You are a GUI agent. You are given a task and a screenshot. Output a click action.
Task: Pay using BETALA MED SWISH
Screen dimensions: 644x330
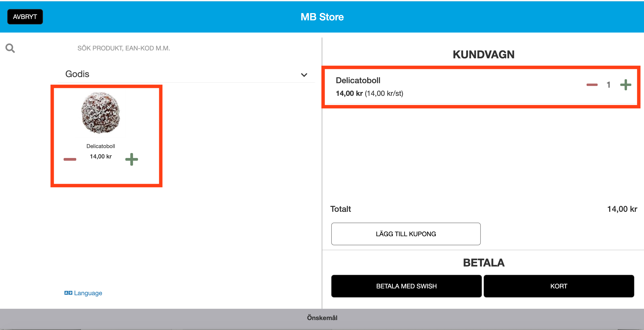[406, 286]
